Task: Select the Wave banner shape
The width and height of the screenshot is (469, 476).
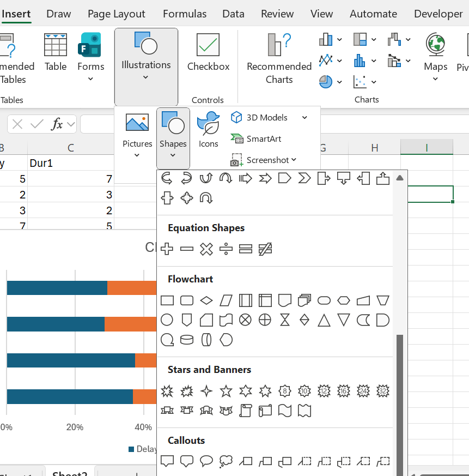Action: click(285, 411)
